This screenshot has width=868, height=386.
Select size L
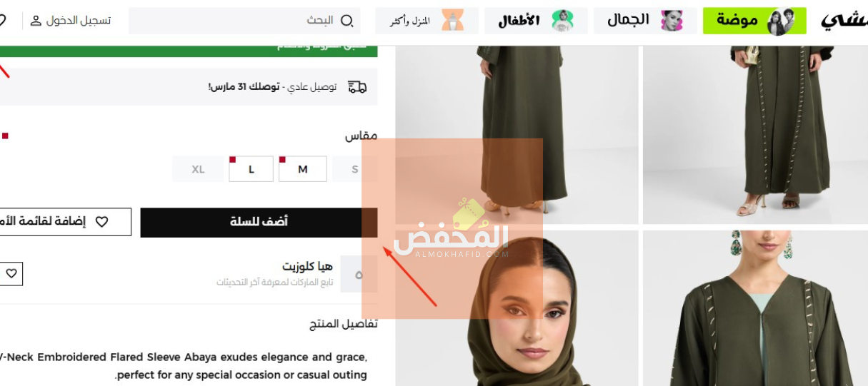click(251, 169)
